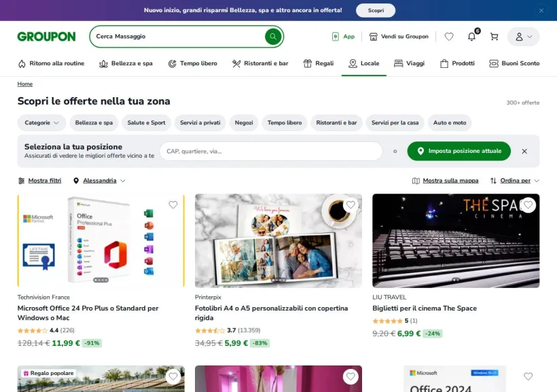Open the Fotolibri photo book image
This screenshot has width=557, height=392.
tap(278, 240)
